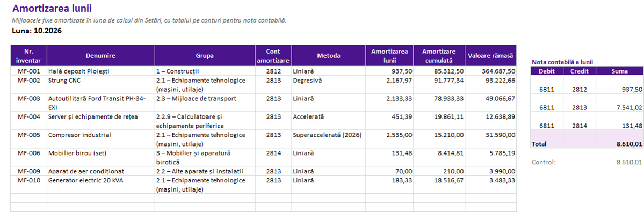Select the 'Accelerată' method cell

click(x=329, y=121)
